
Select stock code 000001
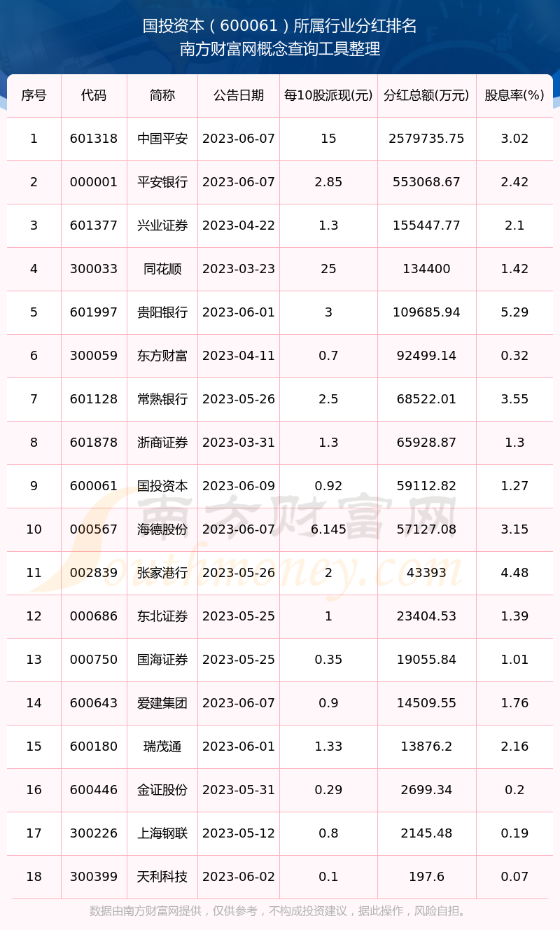(94, 182)
